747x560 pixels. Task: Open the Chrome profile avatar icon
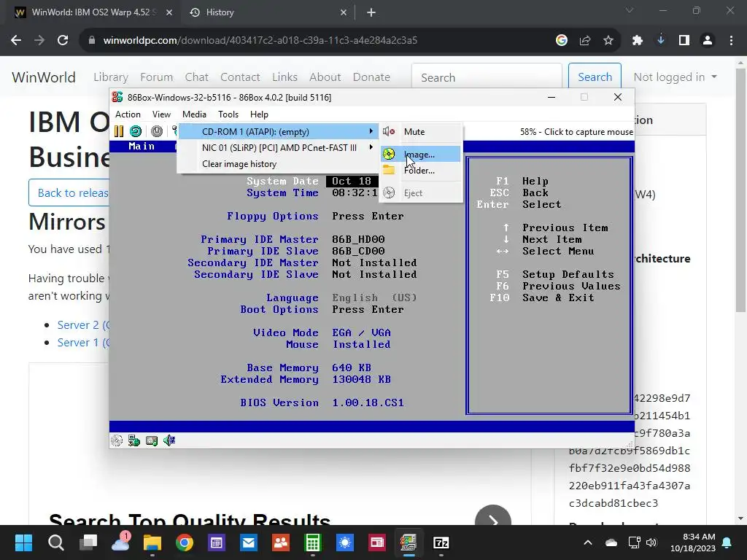click(x=708, y=40)
